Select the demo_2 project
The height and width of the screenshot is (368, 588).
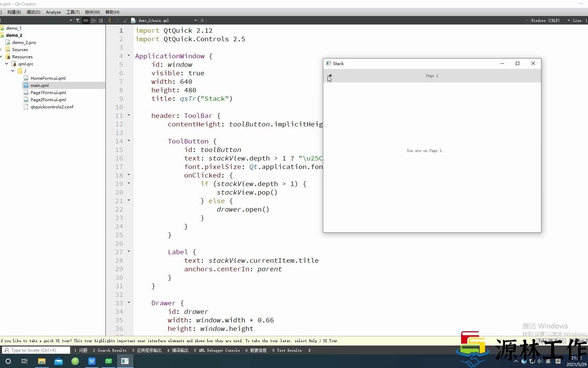[x=14, y=35]
